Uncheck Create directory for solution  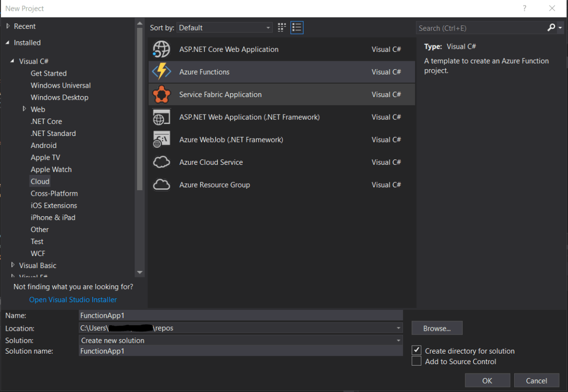[x=417, y=350]
